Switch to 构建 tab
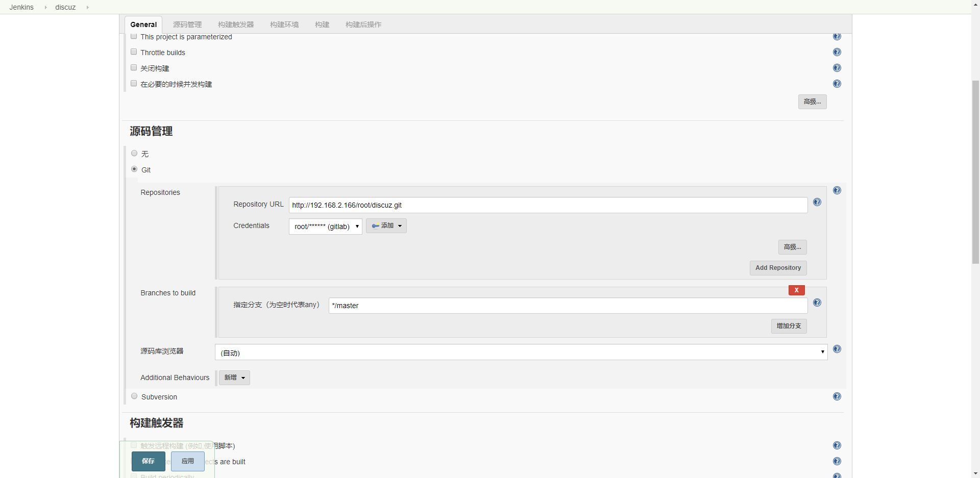The height and width of the screenshot is (478, 980). [x=322, y=24]
